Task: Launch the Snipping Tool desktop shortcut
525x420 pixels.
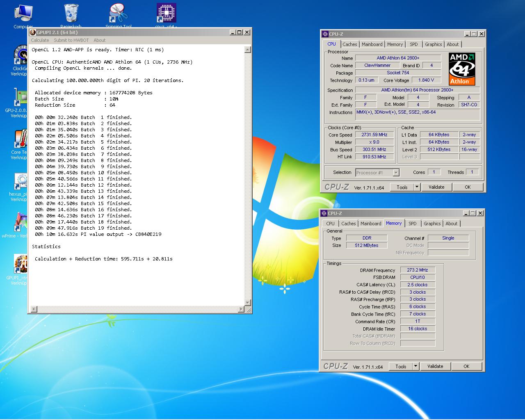Action: tap(119, 16)
